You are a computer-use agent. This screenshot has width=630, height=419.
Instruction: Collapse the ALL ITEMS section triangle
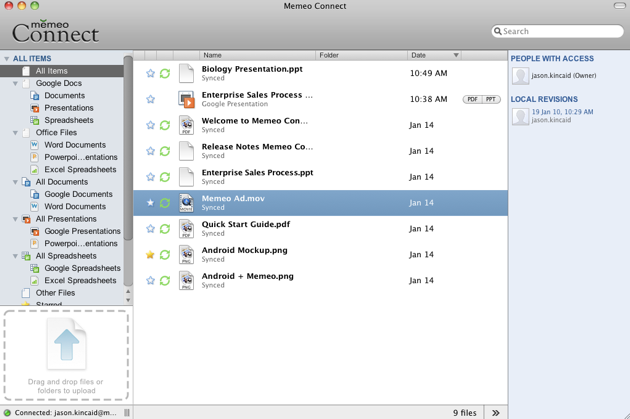pos(6,59)
